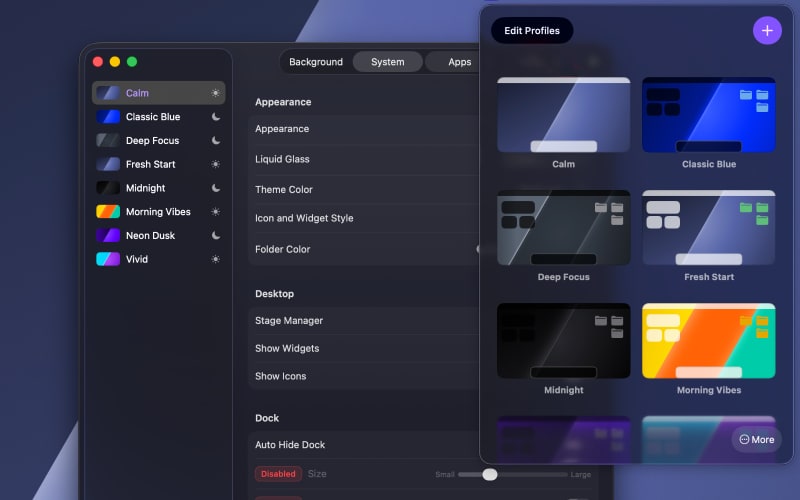Screen dimensions: 800x500
Task: Toggle the moon icon next to Classic Blue
Action: (215, 117)
